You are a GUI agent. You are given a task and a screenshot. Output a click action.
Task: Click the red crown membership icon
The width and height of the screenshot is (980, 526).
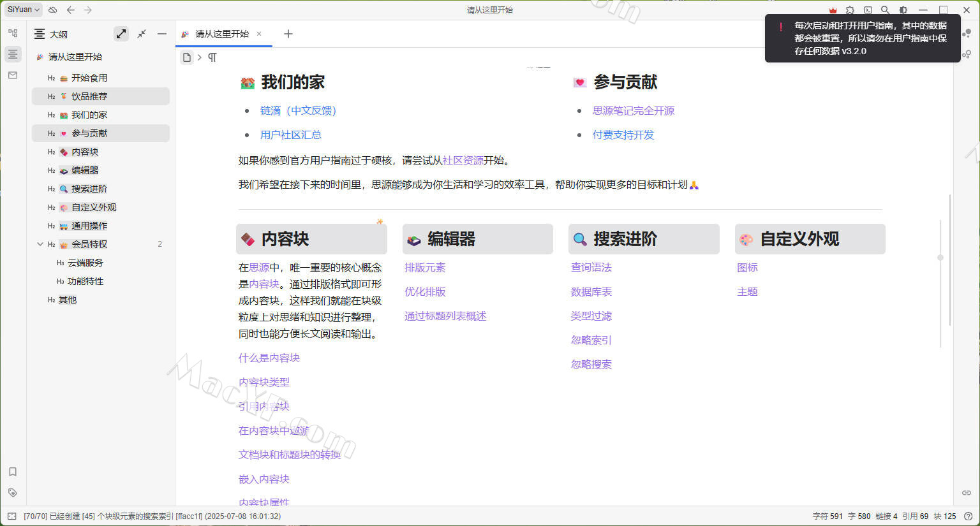click(x=833, y=10)
